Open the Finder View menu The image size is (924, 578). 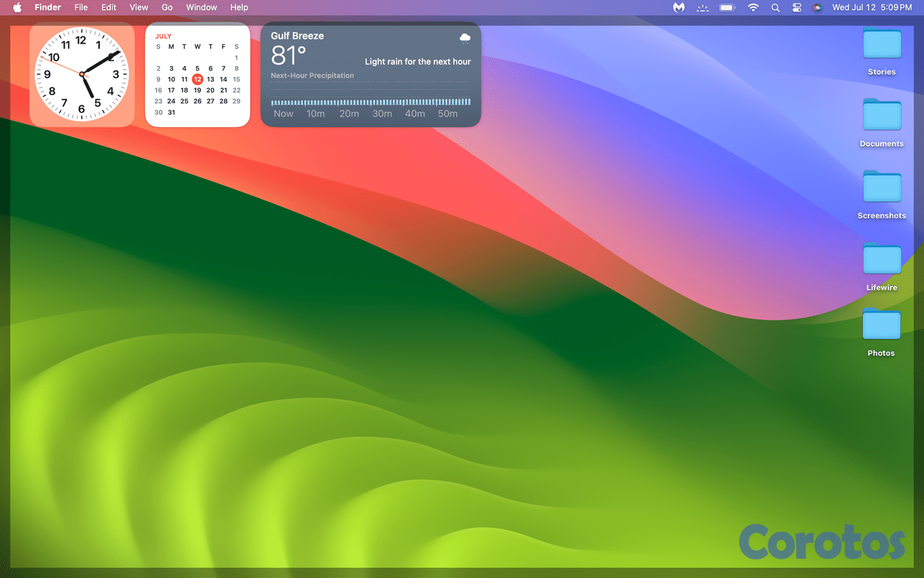click(x=139, y=7)
